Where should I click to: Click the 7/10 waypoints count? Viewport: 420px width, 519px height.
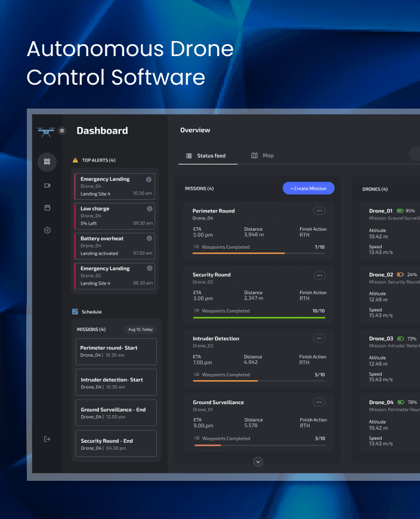(319, 247)
